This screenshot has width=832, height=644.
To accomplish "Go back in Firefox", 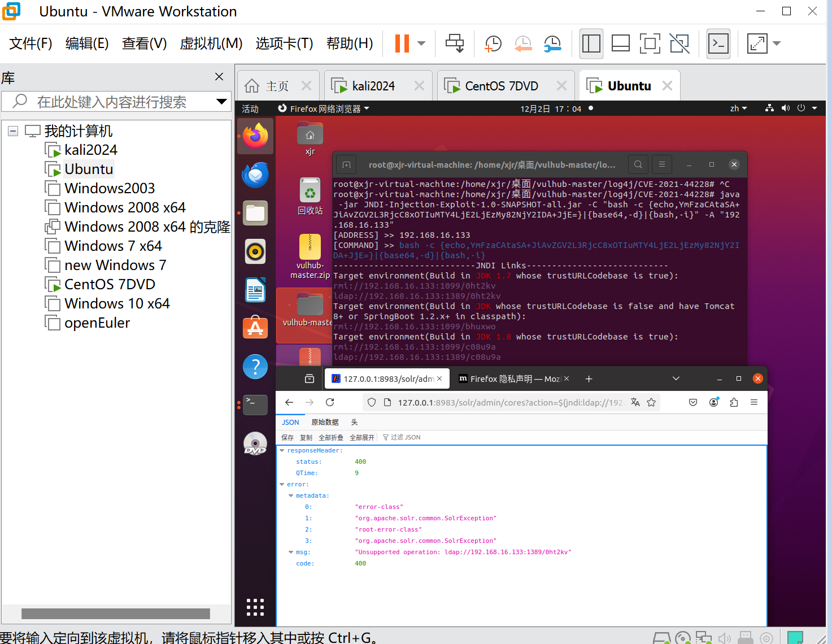I will click(x=289, y=402).
